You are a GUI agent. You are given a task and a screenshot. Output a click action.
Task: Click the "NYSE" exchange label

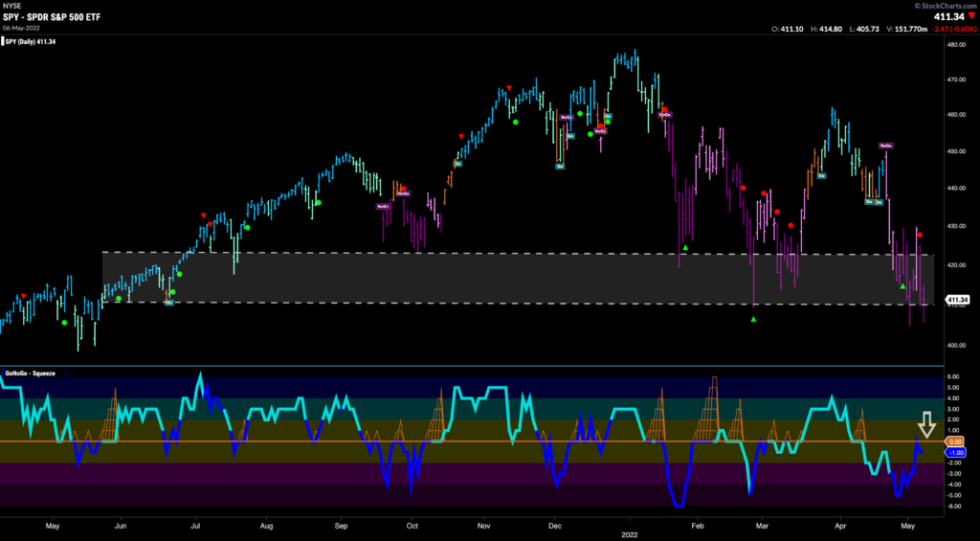coord(11,5)
